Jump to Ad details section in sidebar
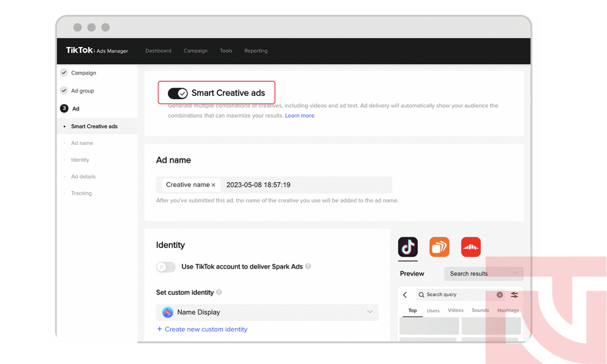This screenshot has width=607, height=364. [83, 177]
